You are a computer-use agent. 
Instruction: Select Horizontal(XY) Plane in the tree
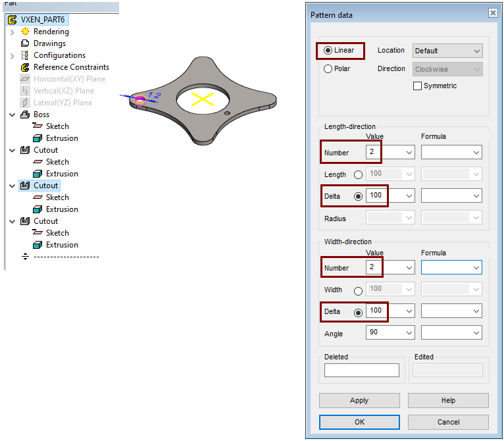point(69,79)
